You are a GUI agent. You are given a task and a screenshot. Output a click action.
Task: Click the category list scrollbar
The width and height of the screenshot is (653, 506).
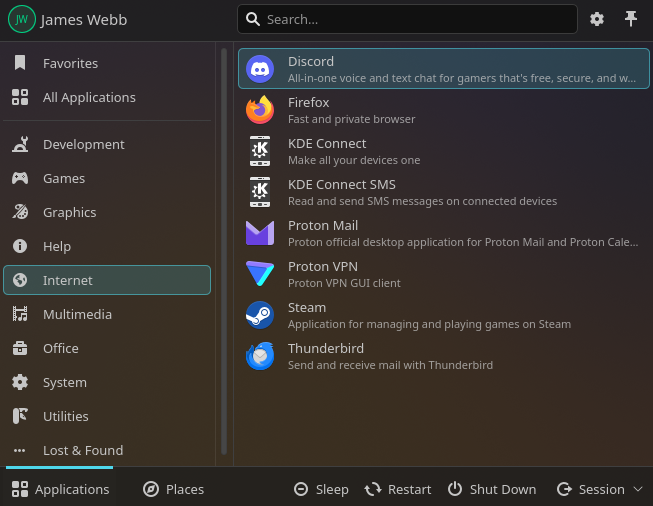pyautogui.click(x=224, y=251)
